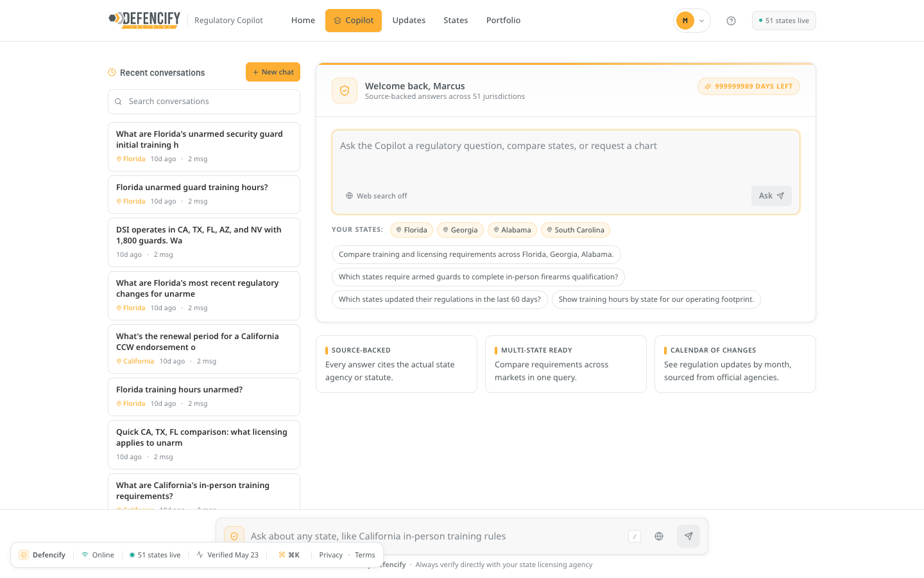
Task: Click the Online wifi status indicator
Action: click(98, 555)
